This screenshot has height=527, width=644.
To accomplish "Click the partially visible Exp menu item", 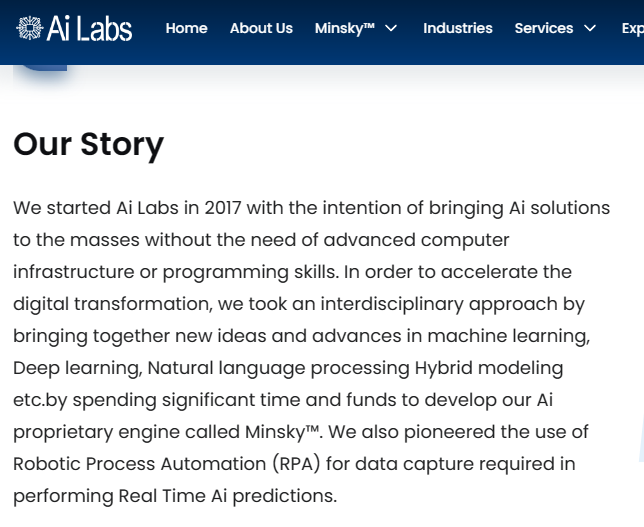I will tap(632, 28).
